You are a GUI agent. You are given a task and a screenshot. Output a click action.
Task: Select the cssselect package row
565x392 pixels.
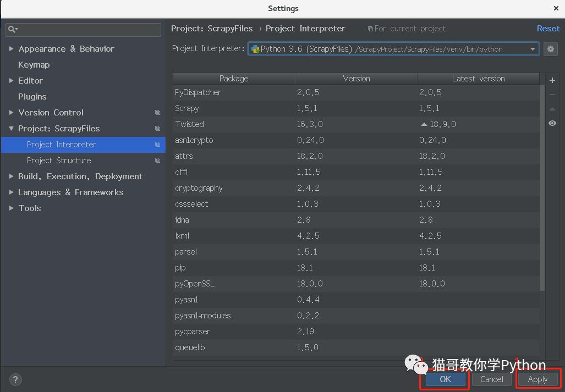coord(356,204)
